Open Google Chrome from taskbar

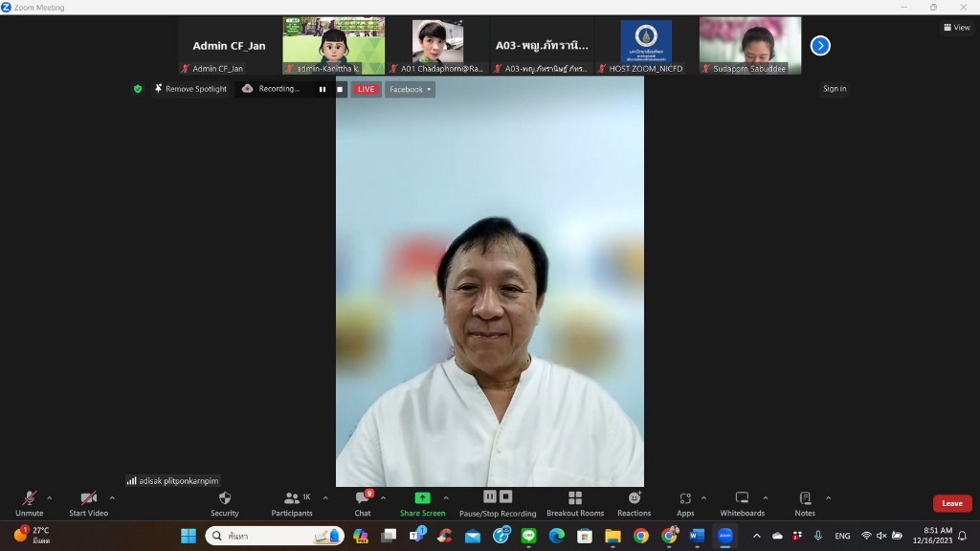[640, 536]
